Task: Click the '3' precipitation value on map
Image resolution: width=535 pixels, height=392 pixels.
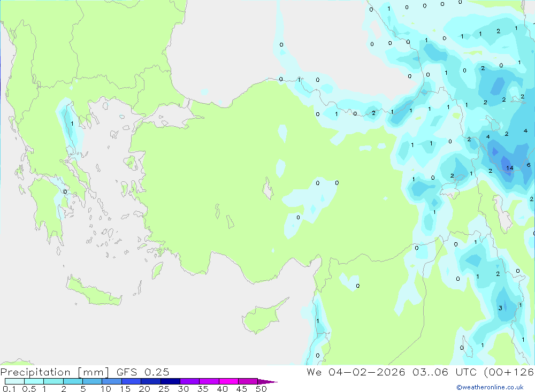Action: (x=500, y=308)
